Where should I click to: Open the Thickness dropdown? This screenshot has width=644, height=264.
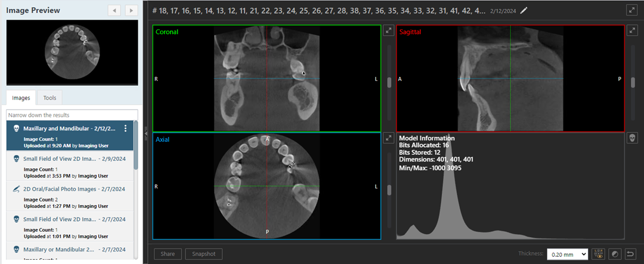[x=567, y=254]
